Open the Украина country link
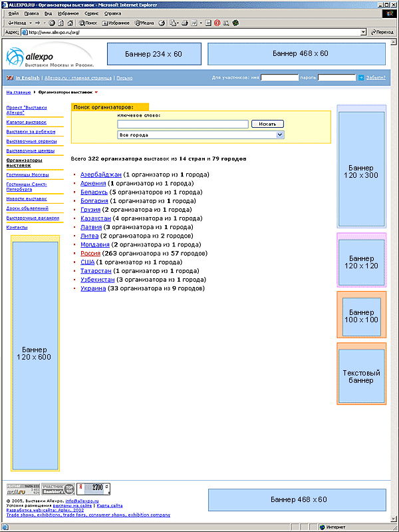399x532 pixels. (x=93, y=288)
